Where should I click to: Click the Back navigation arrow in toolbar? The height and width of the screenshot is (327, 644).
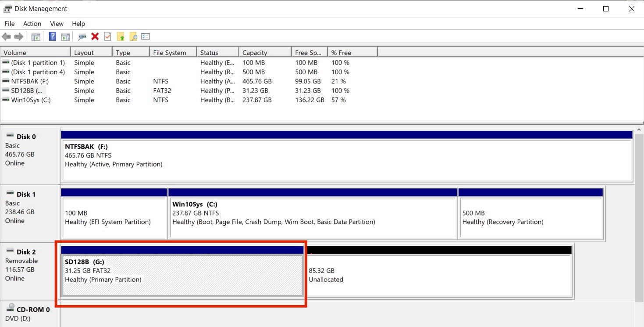pos(6,36)
